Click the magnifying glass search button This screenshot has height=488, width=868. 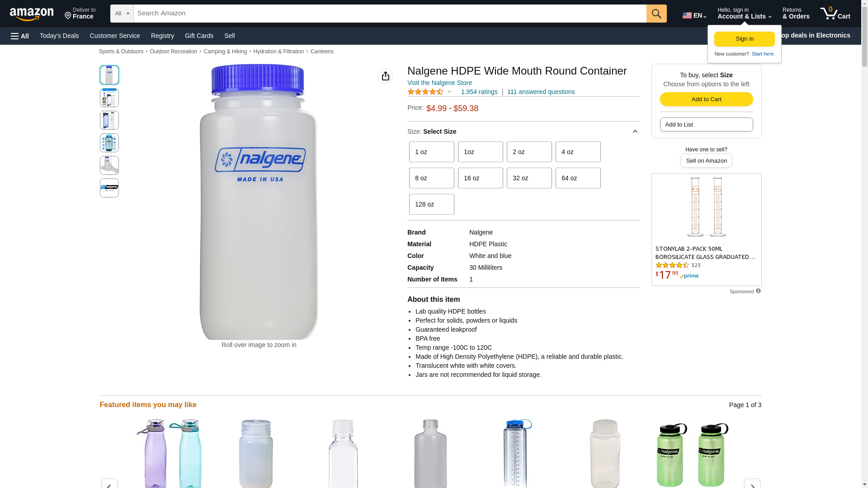(x=656, y=14)
